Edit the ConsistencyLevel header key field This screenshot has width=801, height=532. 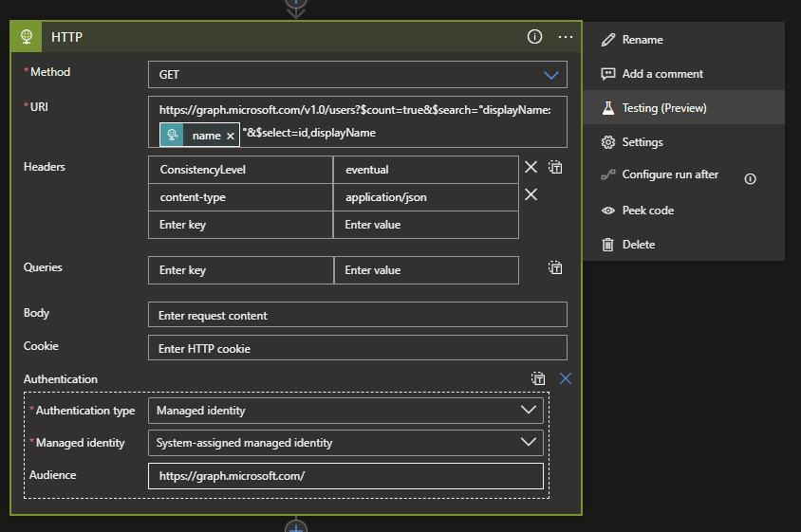pos(240,170)
